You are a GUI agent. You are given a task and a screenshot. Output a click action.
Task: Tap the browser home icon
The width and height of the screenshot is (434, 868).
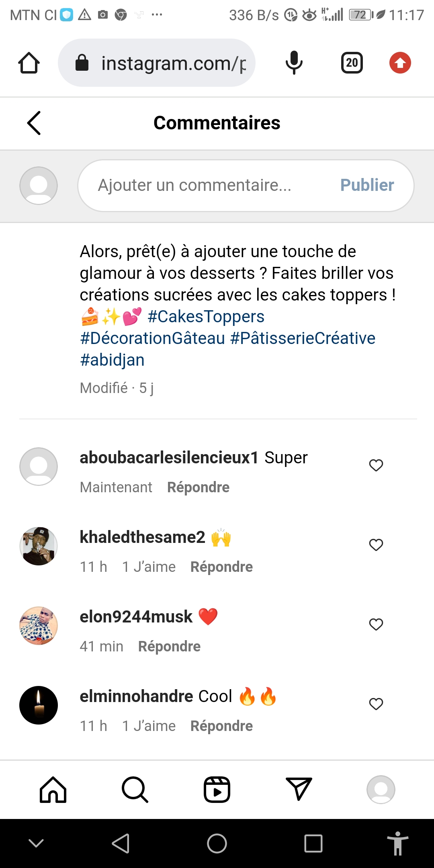click(x=29, y=63)
